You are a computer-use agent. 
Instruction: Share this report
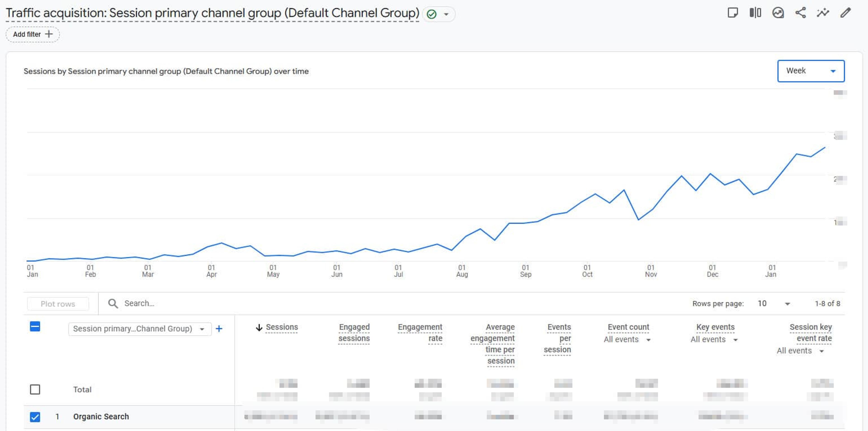801,13
